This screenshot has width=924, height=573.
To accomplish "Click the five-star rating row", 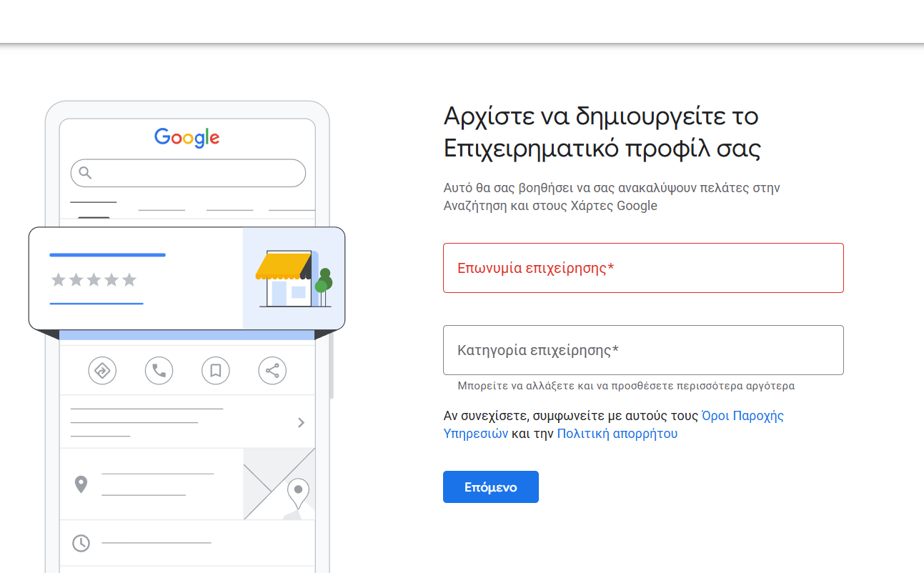I will point(94,280).
